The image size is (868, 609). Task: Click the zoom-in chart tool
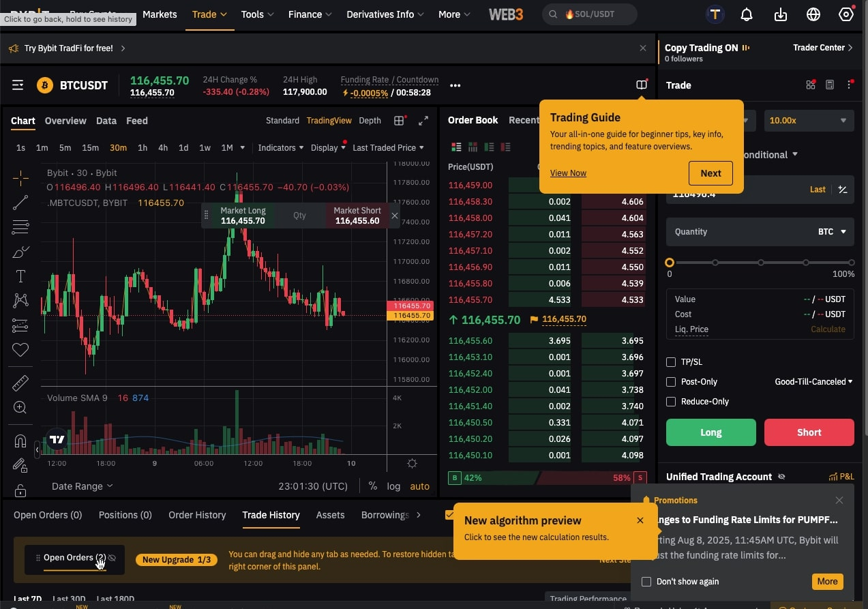(x=20, y=407)
